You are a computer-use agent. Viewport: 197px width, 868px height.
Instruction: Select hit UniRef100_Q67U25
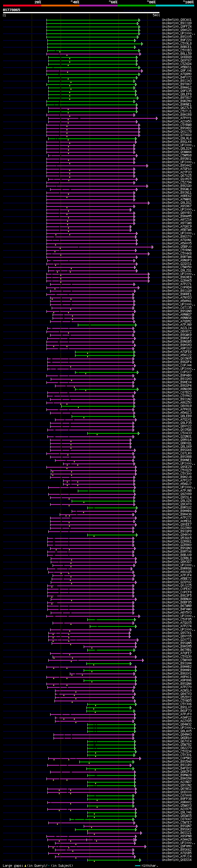pyautogui.click(x=177, y=176)
